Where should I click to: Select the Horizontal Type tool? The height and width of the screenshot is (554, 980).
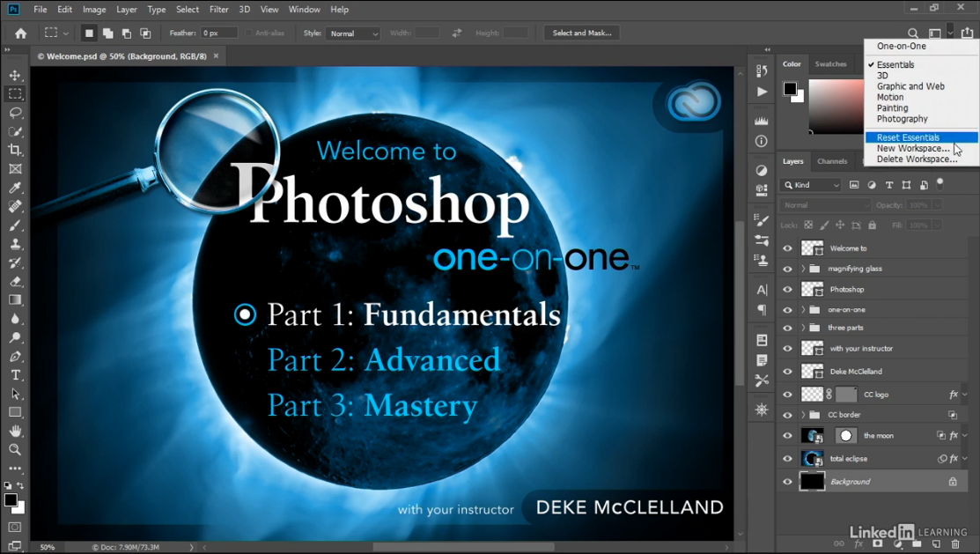click(15, 375)
